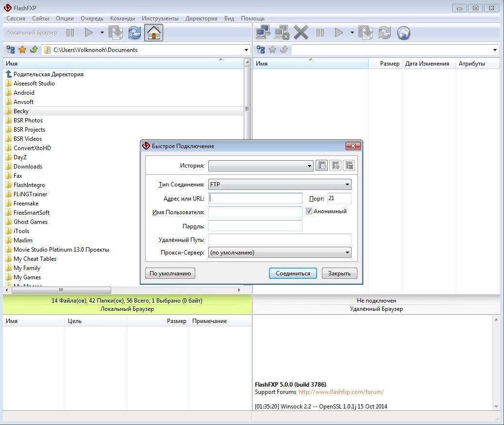Screen dimensions: 504x425
Task: Click the local up-directory green arrow icon
Action: tap(34, 50)
